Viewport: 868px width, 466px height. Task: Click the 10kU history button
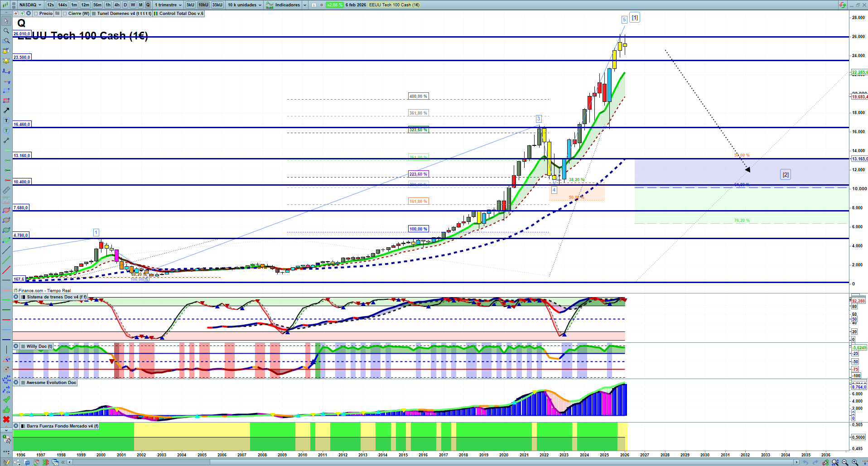[x=203, y=5]
